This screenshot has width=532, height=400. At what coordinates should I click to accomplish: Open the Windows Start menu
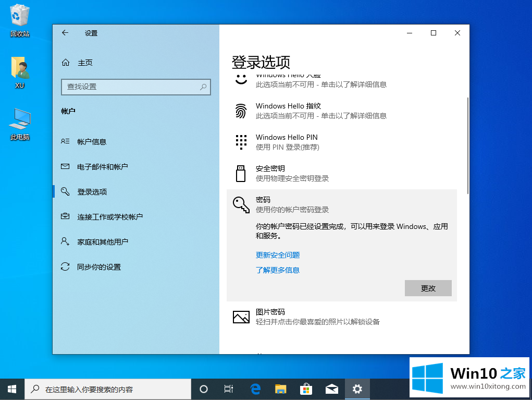pos(12,389)
